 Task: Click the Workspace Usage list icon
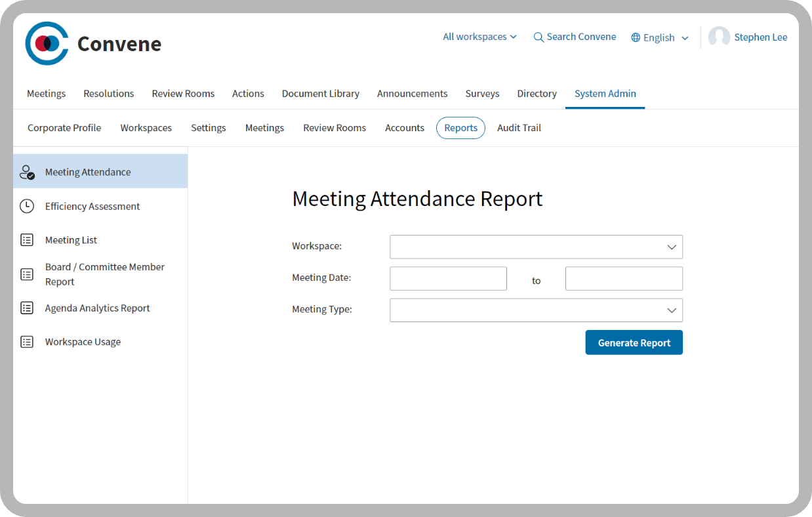[27, 342]
